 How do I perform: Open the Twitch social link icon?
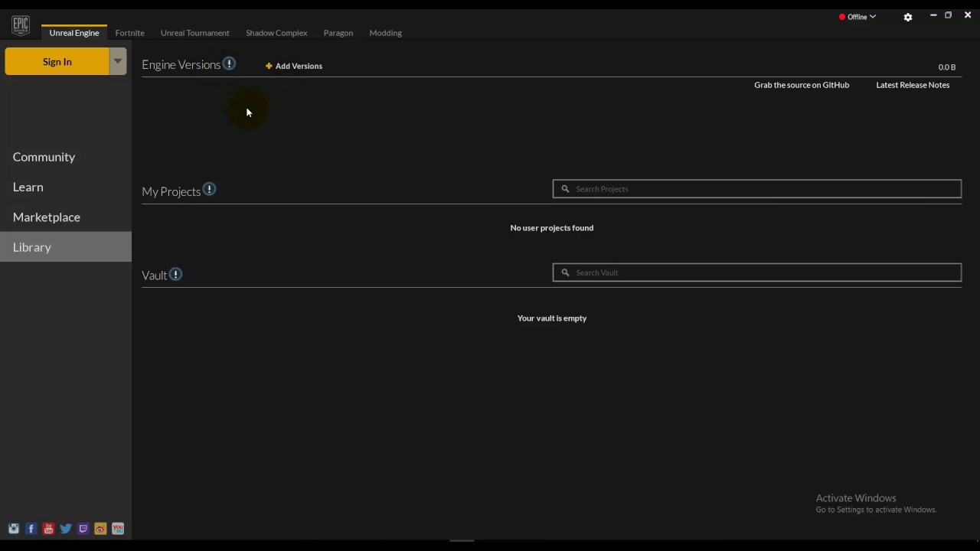[x=83, y=529]
